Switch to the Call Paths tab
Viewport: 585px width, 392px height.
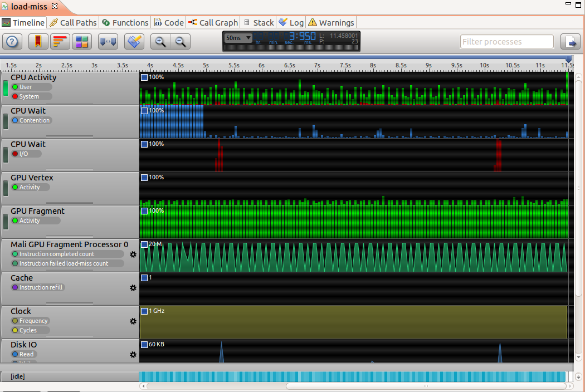[x=72, y=23]
